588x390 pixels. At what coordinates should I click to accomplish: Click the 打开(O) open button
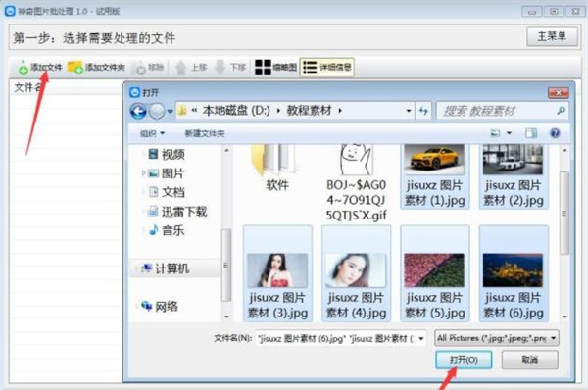pyautogui.click(x=464, y=360)
